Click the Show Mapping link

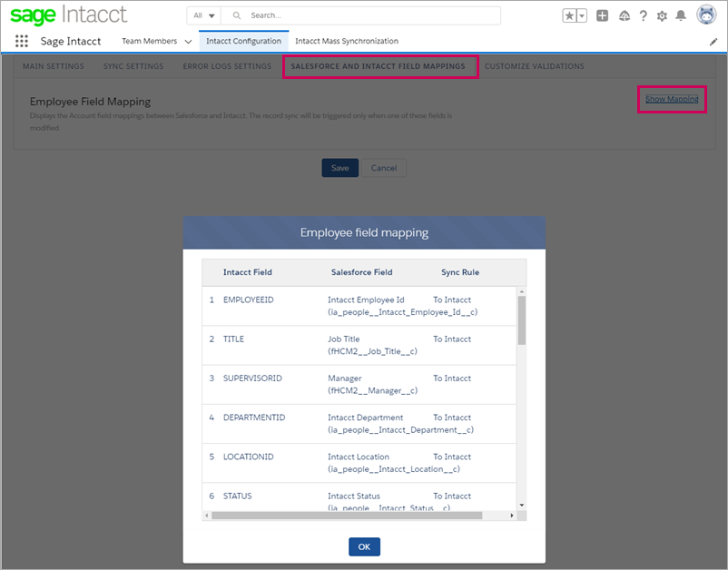click(672, 99)
